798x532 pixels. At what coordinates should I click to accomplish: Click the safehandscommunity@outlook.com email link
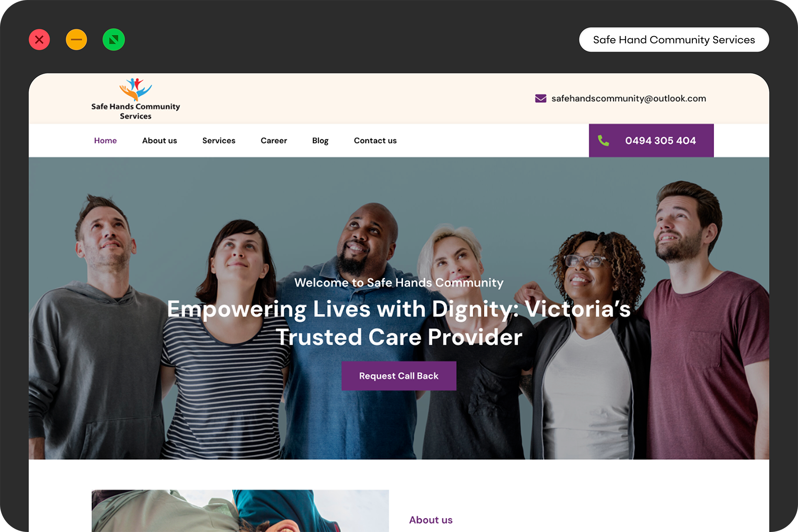(x=629, y=99)
